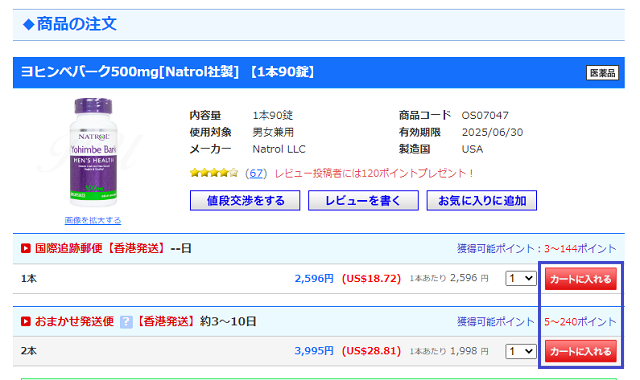The image size is (640, 380).
Task: Add the 2本 item to cart
Action: tap(581, 351)
